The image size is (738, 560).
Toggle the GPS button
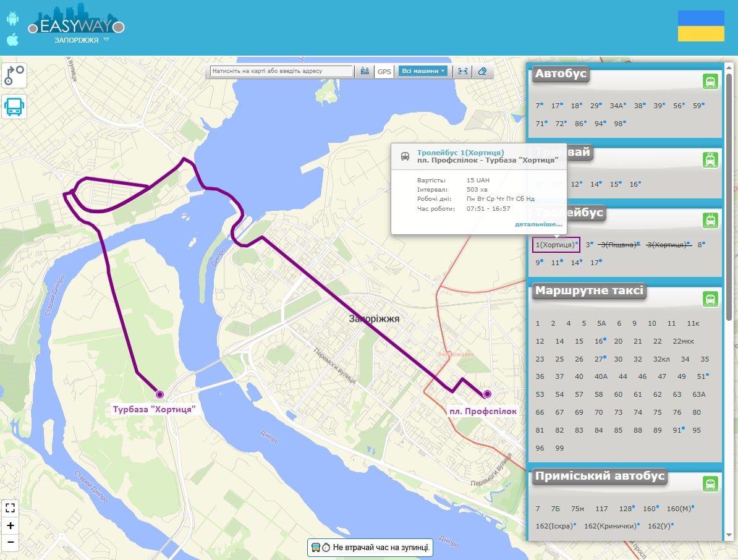(x=384, y=72)
